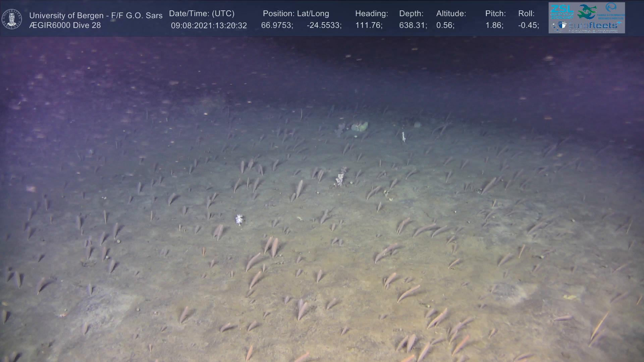Click the Position Lat/Long header

coord(296,14)
